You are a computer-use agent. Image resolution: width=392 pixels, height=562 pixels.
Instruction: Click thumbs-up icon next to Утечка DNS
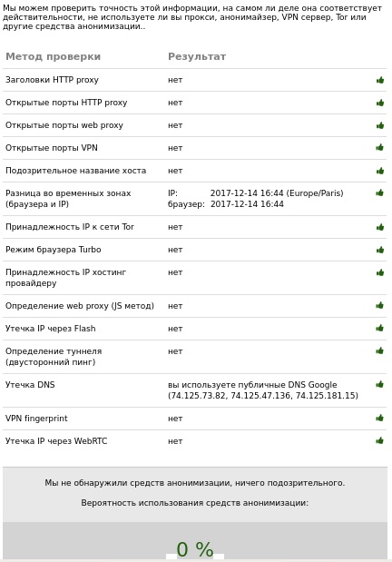point(380,384)
